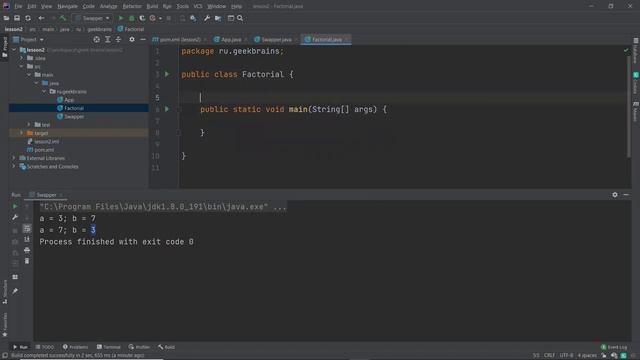This screenshot has height=360, width=640.
Task: Open the TODO tool window
Action: [44, 347]
